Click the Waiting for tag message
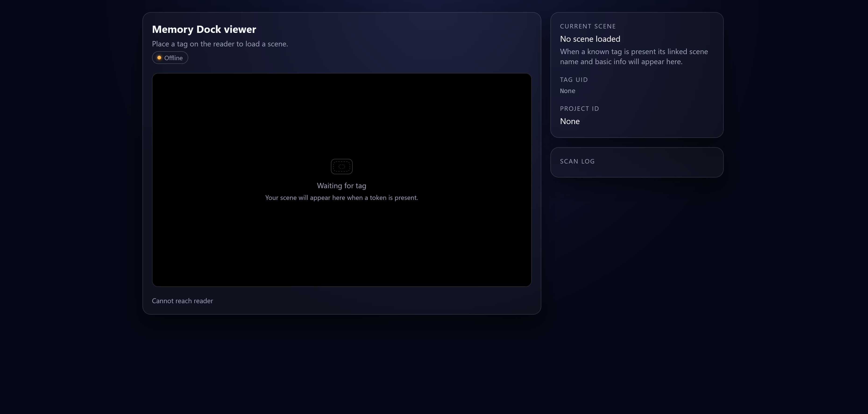Image resolution: width=868 pixels, height=414 pixels. click(341, 185)
